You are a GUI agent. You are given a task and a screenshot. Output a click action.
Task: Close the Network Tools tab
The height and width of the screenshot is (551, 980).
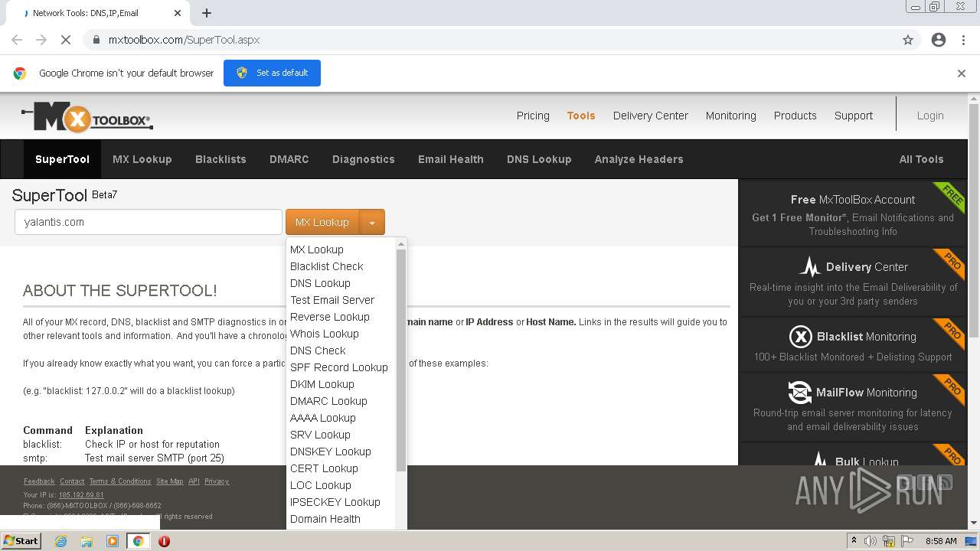pos(178,13)
